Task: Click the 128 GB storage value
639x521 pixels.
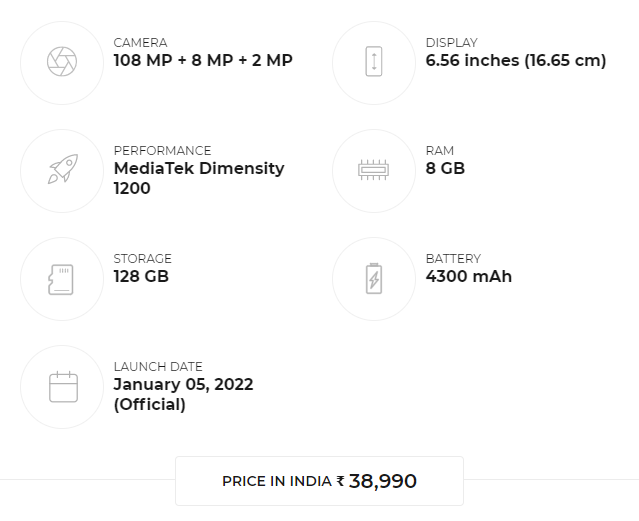Action: [141, 276]
